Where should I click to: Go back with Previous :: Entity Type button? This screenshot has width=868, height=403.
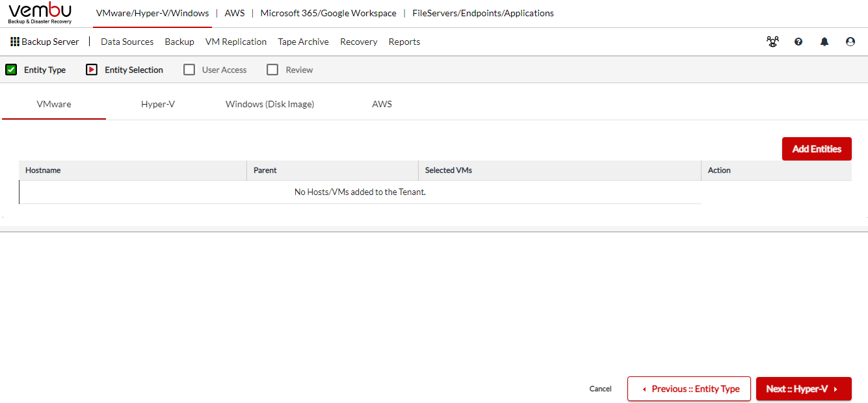click(689, 389)
